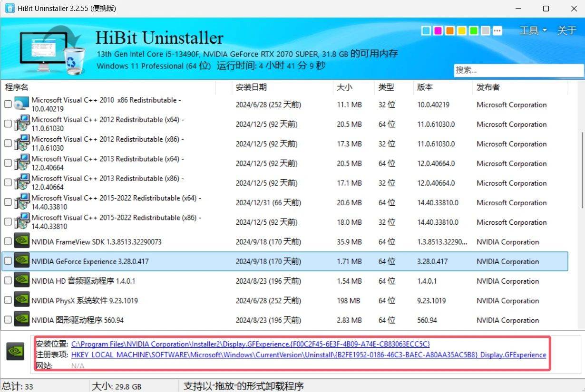Click the NVIDIA GeForce Experience program icon
585x392 pixels.
coord(21,261)
